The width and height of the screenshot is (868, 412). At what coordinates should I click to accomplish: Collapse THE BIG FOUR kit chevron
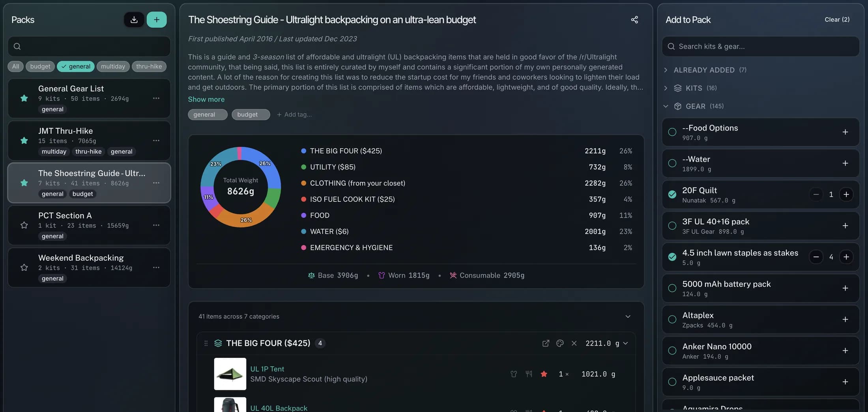(625, 343)
